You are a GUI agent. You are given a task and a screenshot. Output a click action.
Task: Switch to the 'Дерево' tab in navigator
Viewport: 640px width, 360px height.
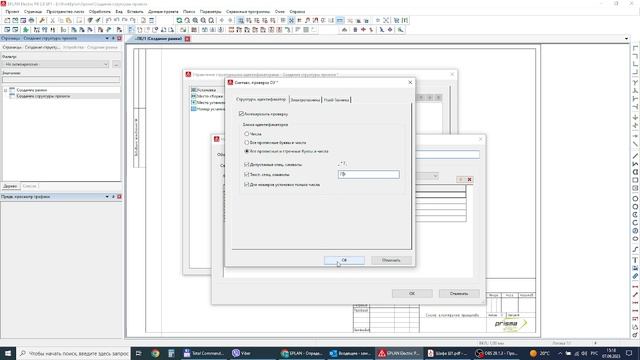tap(10, 186)
